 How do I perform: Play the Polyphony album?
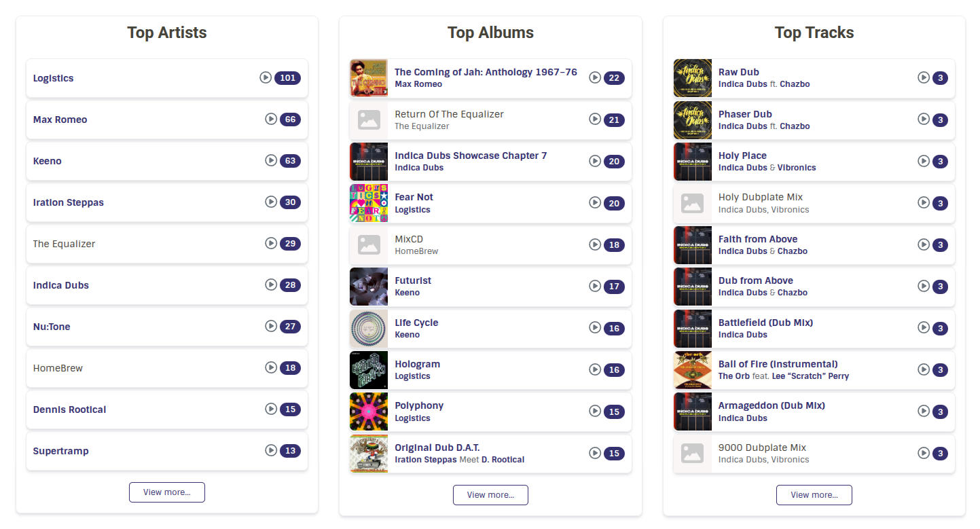[x=595, y=411]
